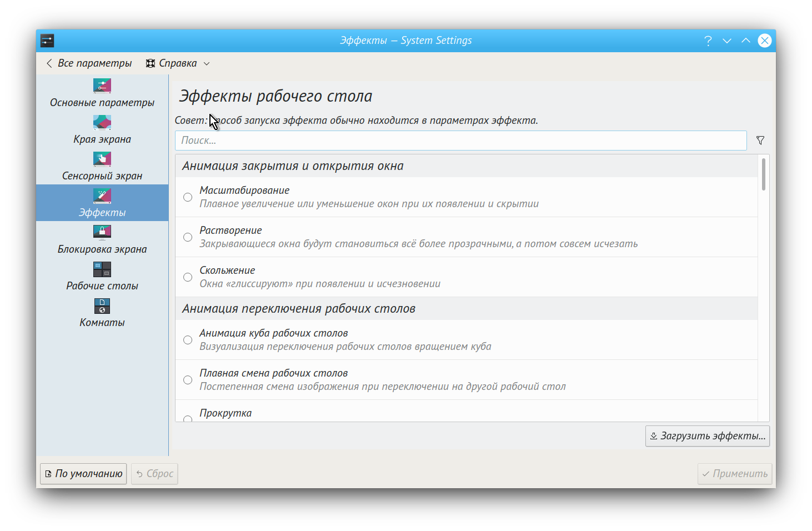Click the Эффекты рабочего стола page title
This screenshot has height=531, width=812.
pyautogui.click(x=275, y=96)
